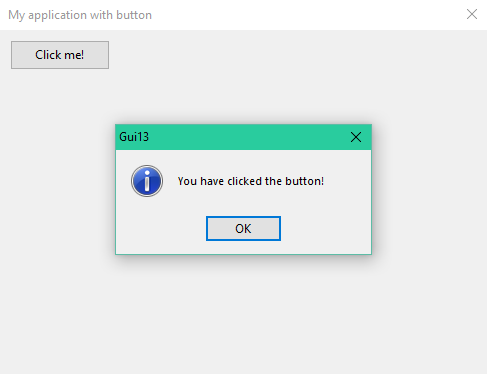Click empty main window area right of the dialog
The image size is (487, 374).
(428, 190)
